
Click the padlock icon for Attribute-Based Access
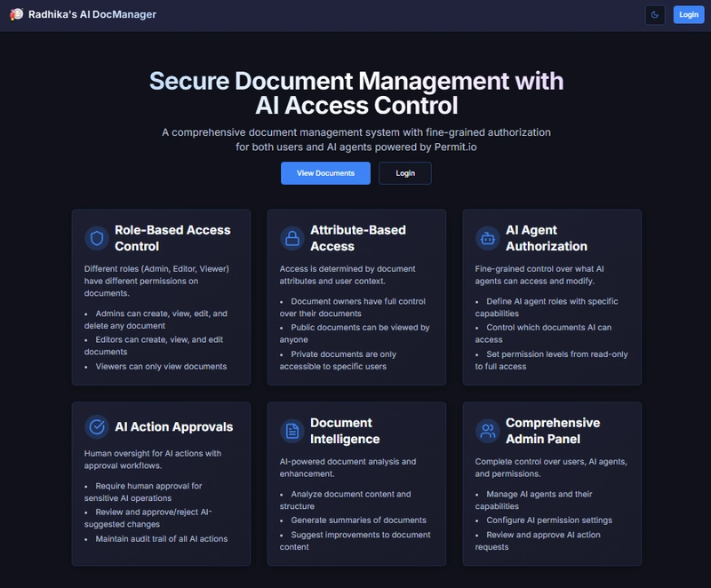292,238
